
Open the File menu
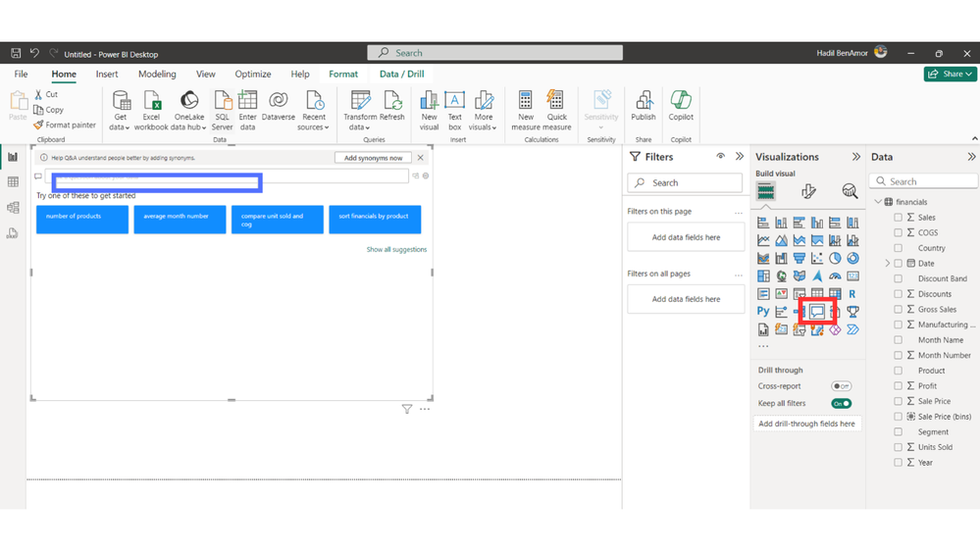tap(21, 74)
